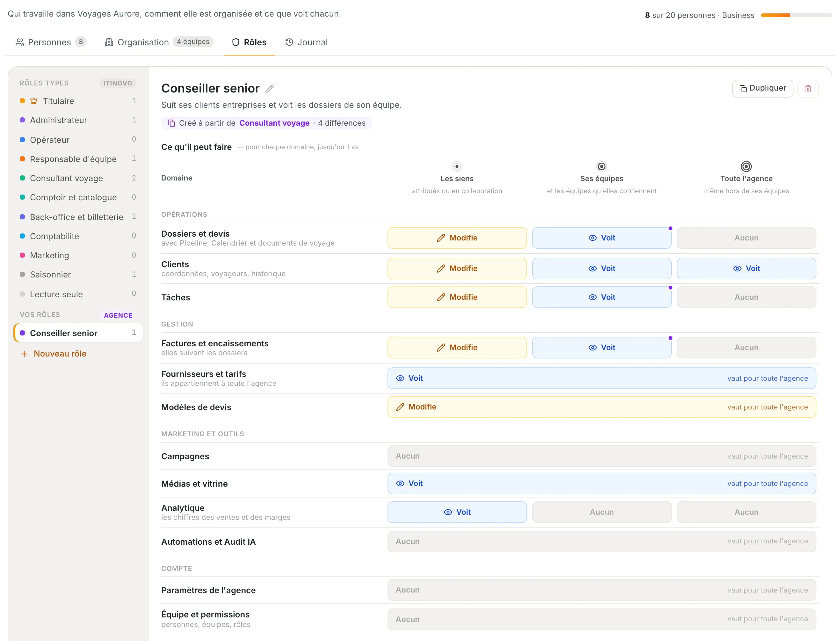Select the Lecture seule role
Viewport: 840px width, 641px height.
78,294
